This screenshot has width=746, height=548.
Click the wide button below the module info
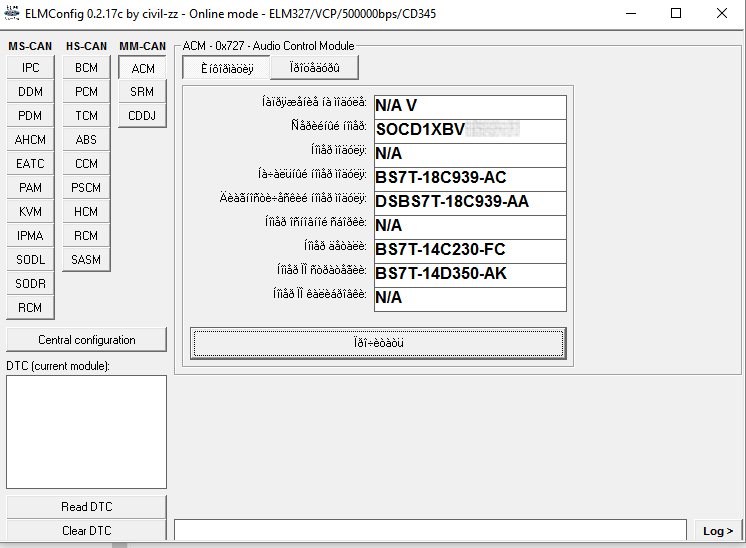click(x=378, y=343)
